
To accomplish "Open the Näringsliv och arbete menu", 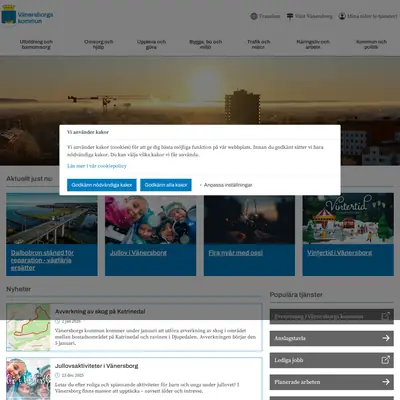I will [313, 44].
